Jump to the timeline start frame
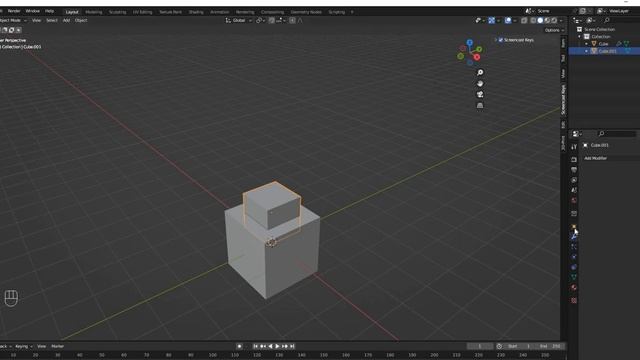Image resolution: width=640 pixels, height=360 pixels. click(256, 346)
